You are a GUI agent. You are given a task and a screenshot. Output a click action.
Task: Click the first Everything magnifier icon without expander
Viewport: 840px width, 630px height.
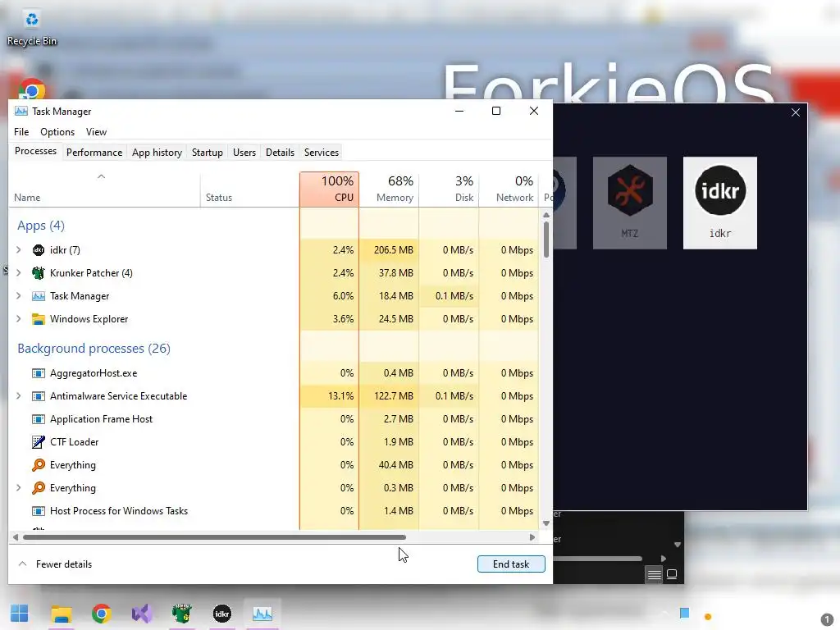pos(38,465)
